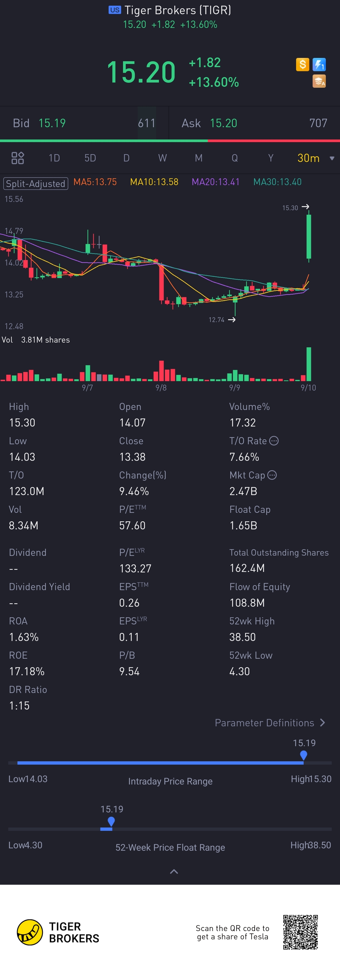Viewport: 340px width, 980px height.
Task: Tap the 52wk High 38.50 value
Action: [x=242, y=637]
